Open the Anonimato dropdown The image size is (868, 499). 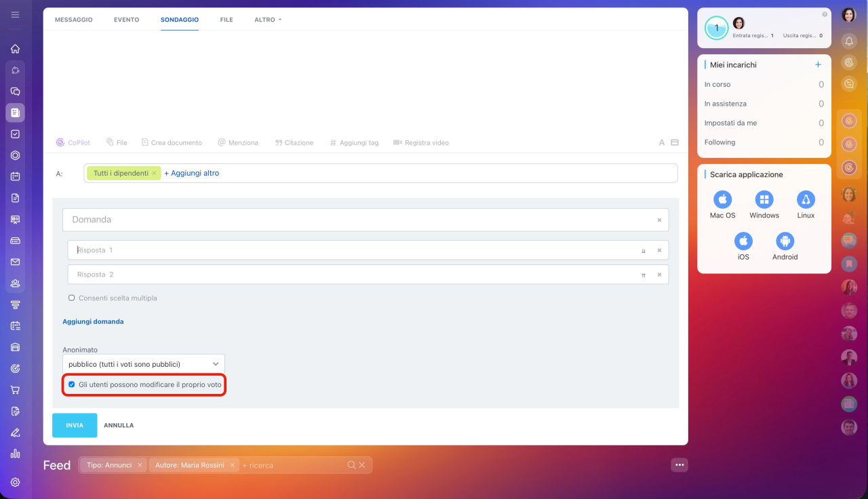pyautogui.click(x=144, y=364)
